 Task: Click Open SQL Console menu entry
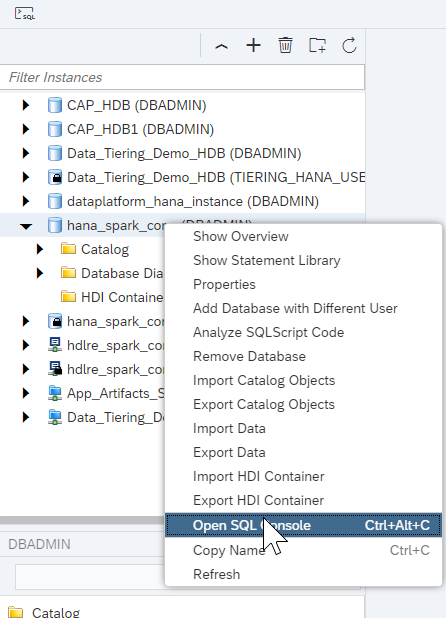pyautogui.click(x=303, y=525)
